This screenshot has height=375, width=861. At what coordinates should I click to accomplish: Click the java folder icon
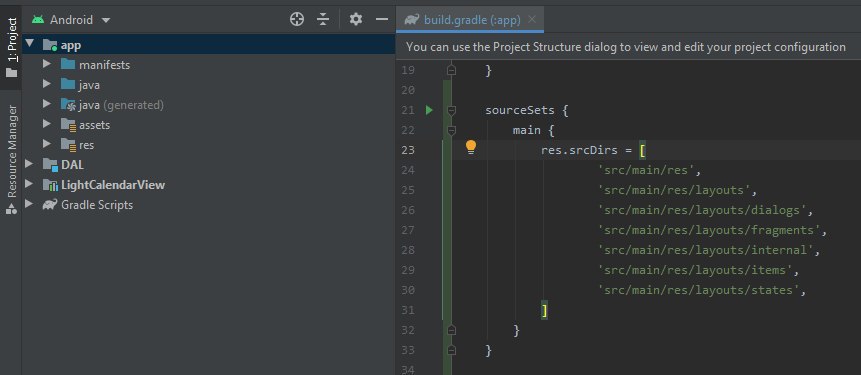(x=68, y=85)
